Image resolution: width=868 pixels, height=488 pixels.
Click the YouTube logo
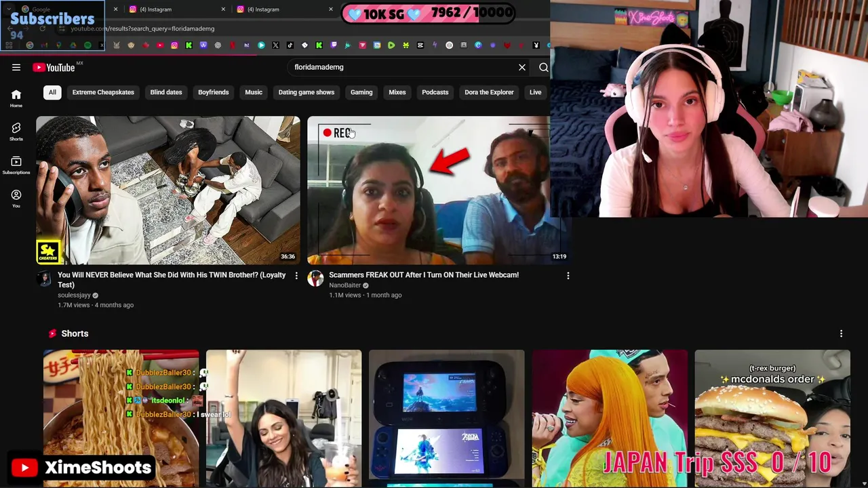[54, 67]
